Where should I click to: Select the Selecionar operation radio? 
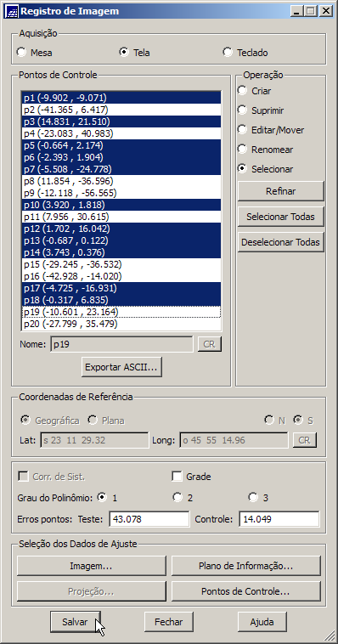pyautogui.click(x=242, y=169)
